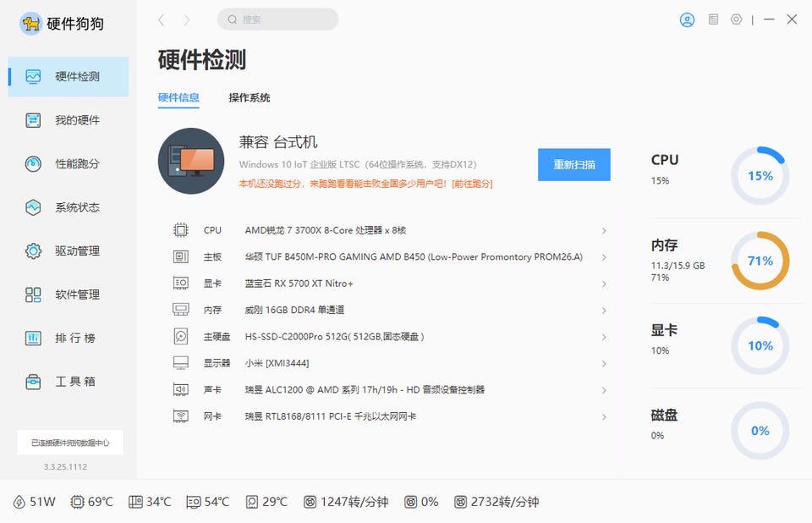This screenshot has height=523, width=812.
Task: Go forward with the right arrow
Action: (186, 20)
